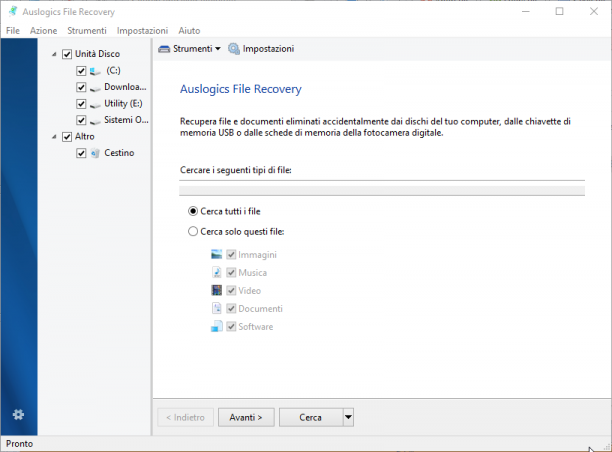
Task: Toggle the Immagini file type checkbox
Action: (231, 254)
